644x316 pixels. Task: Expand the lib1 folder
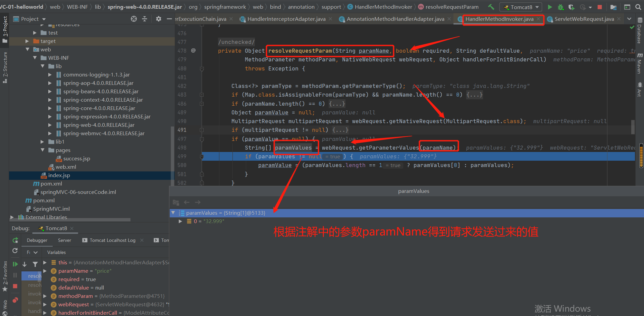(42, 142)
